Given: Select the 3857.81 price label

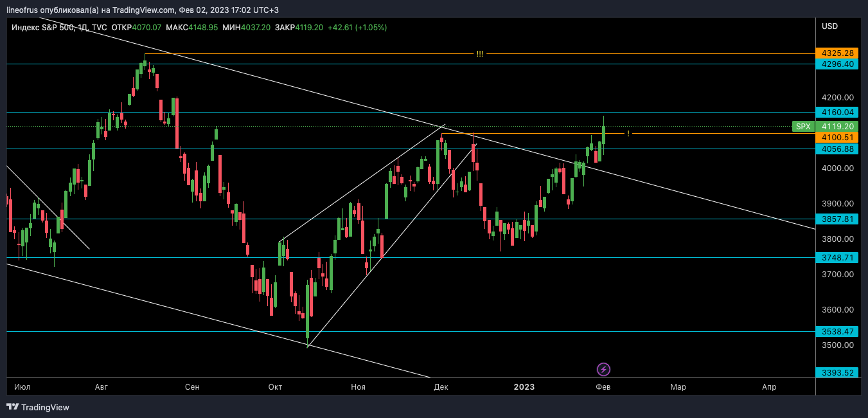Looking at the screenshot, I should pyautogui.click(x=836, y=219).
